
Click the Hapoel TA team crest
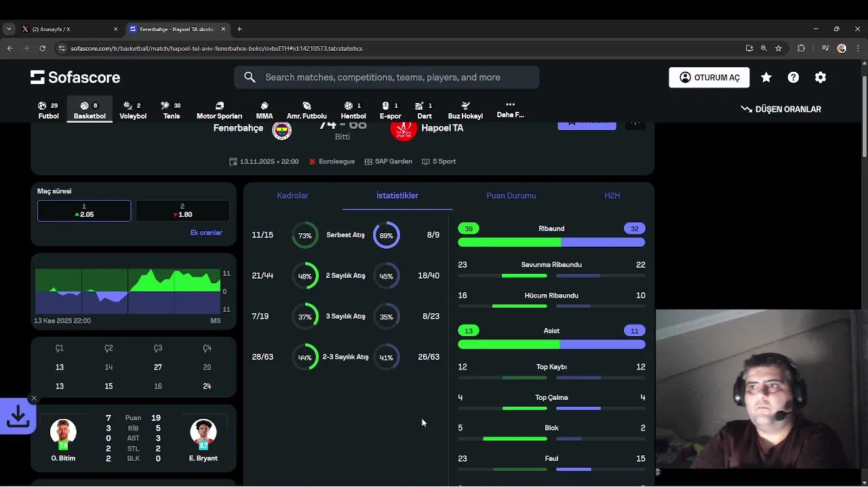click(403, 130)
